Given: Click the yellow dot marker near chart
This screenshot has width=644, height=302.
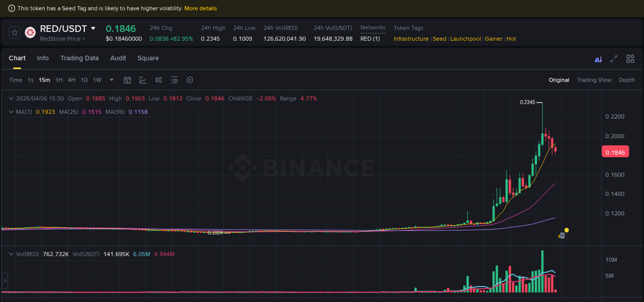Looking at the screenshot, I should [567, 230].
